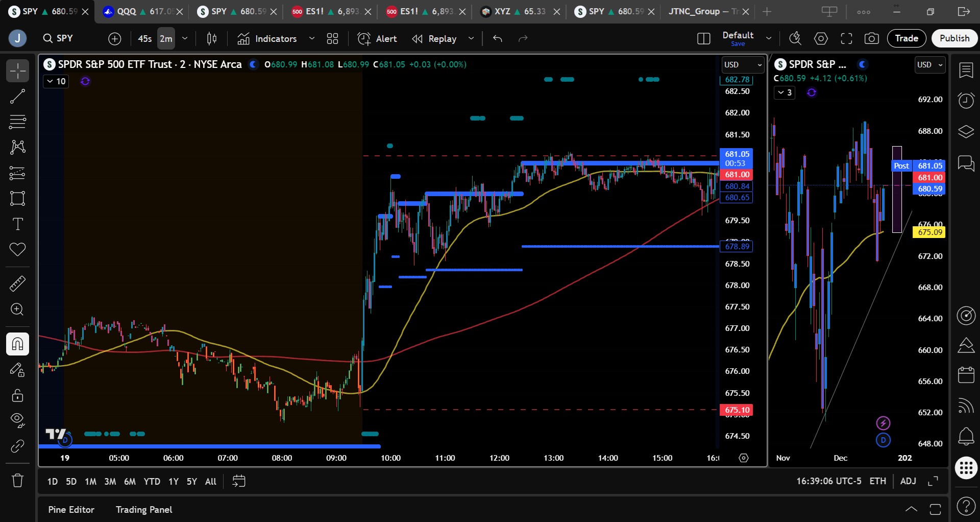The width and height of the screenshot is (980, 522).
Task: Set the range to 5D
Action: pyautogui.click(x=71, y=481)
